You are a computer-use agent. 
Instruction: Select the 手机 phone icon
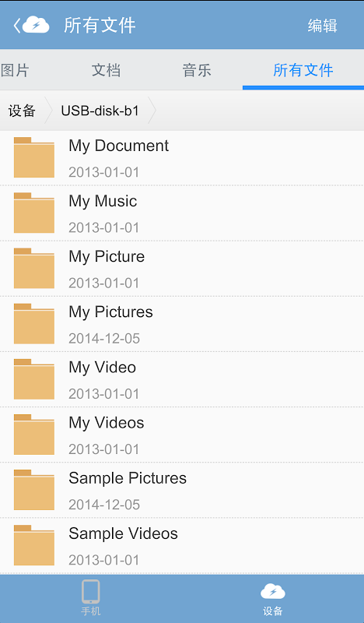pos(90,592)
